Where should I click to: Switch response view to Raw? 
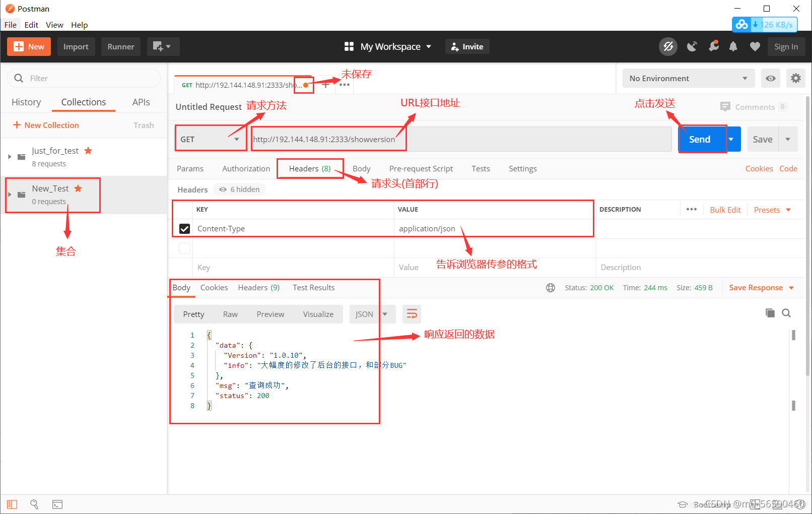point(230,314)
